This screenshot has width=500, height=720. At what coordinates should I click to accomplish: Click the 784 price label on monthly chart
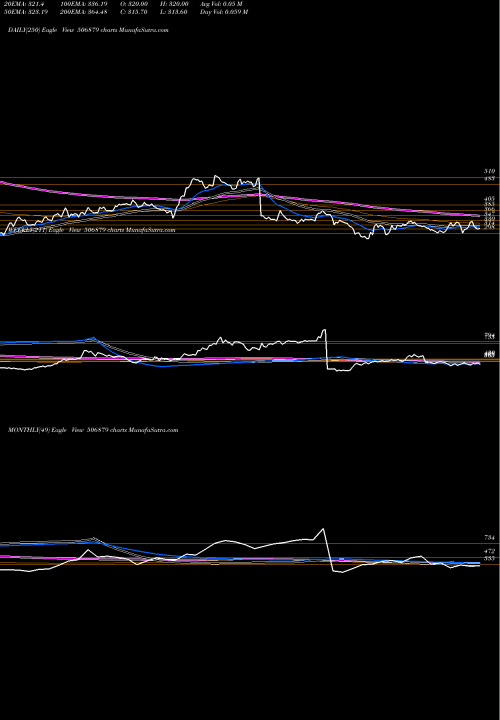pos(489,537)
